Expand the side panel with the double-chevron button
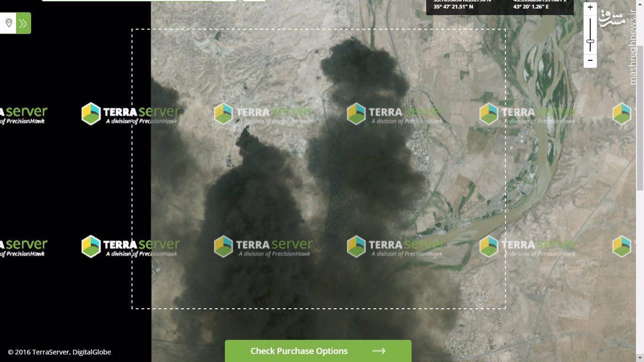This screenshot has width=644, height=362. [23, 23]
